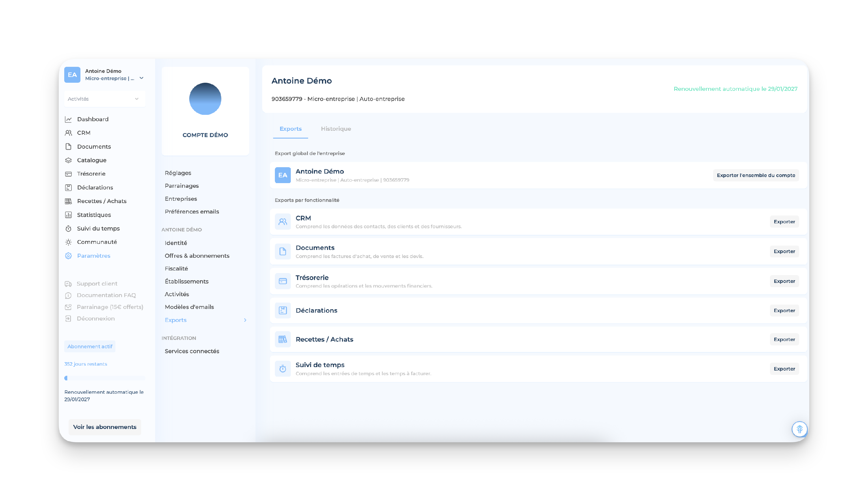This screenshot has height=501, width=868.
Task: Open Offres & abonnements settings
Action: tap(197, 256)
